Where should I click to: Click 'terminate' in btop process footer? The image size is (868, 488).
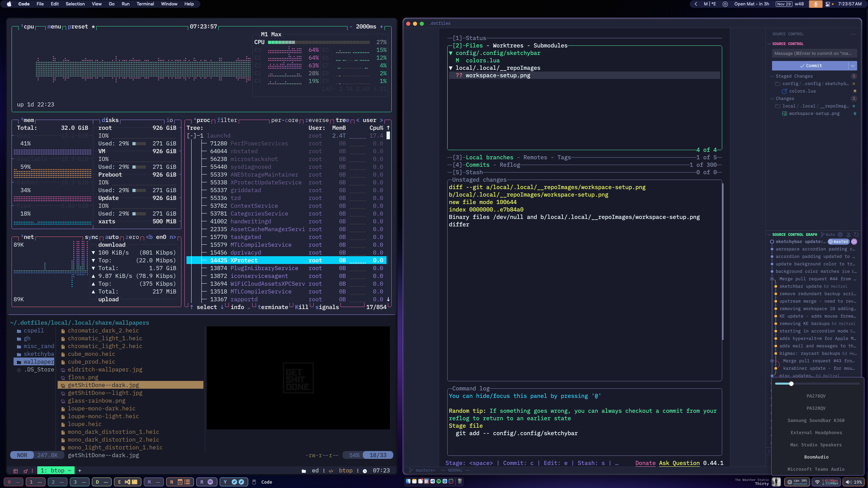(273, 307)
